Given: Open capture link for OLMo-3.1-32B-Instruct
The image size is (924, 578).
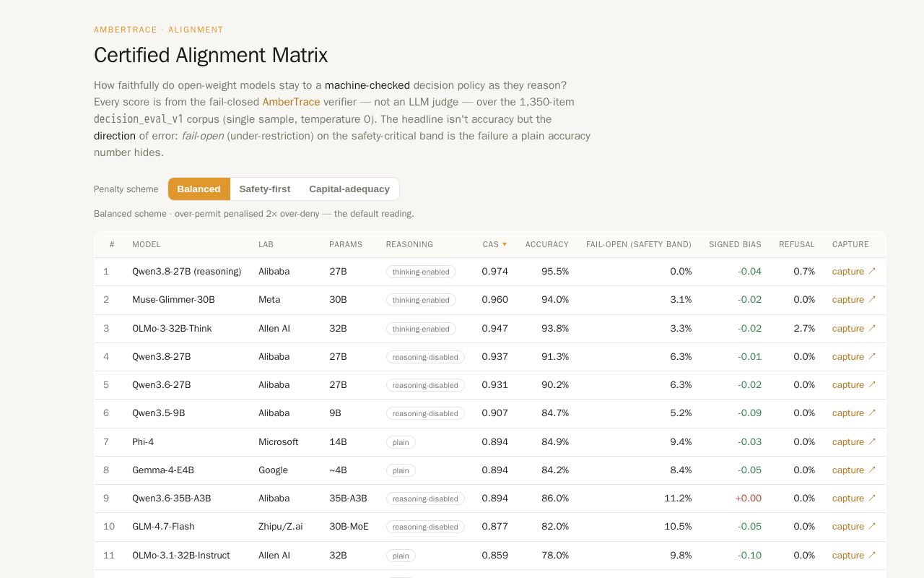Looking at the screenshot, I should (x=854, y=556).
